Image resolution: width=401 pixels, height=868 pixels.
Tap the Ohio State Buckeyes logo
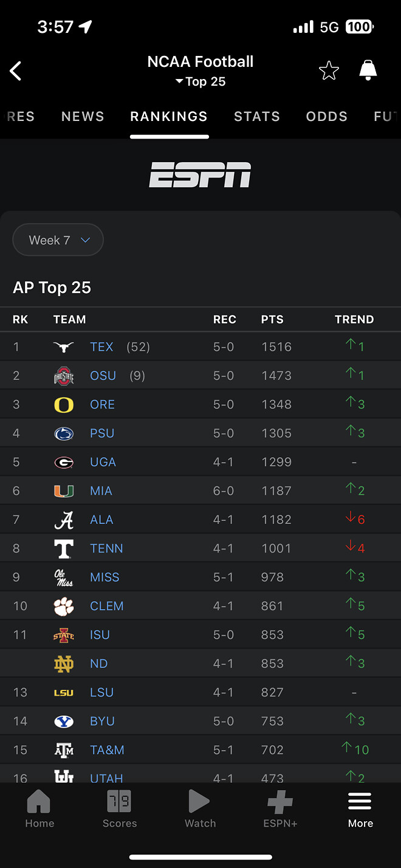[64, 375]
